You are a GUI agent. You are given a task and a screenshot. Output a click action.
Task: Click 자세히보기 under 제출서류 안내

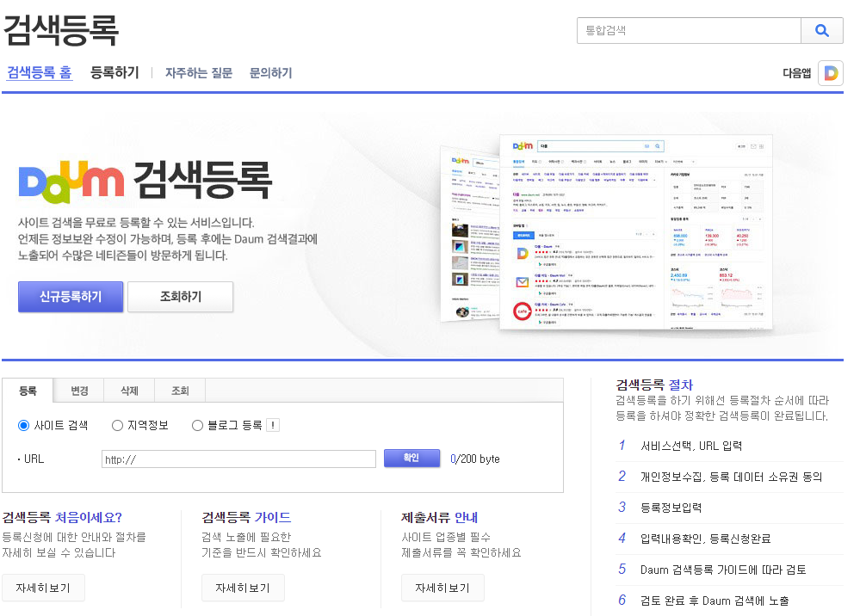click(442, 588)
